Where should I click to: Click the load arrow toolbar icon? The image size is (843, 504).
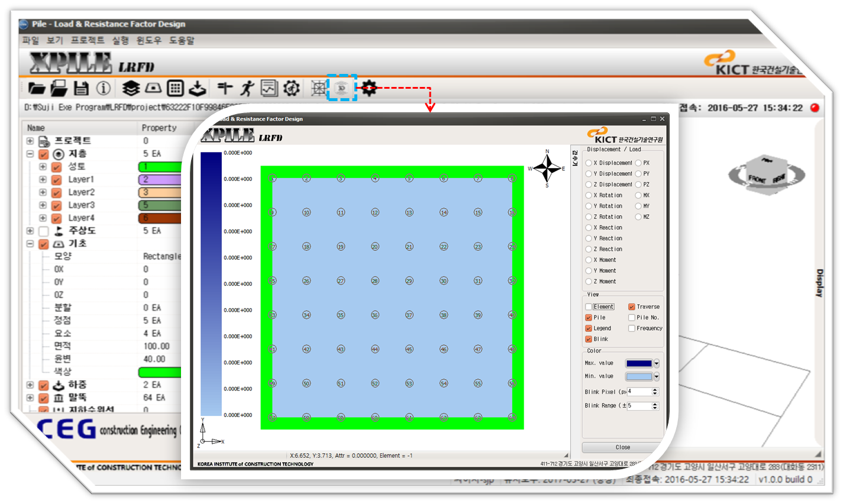[x=197, y=89]
